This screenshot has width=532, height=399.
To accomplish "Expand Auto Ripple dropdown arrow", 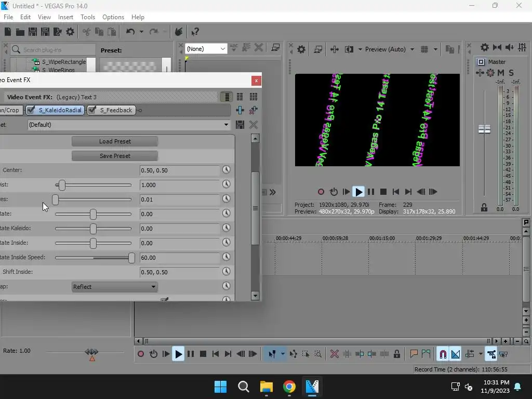I will [481, 354].
